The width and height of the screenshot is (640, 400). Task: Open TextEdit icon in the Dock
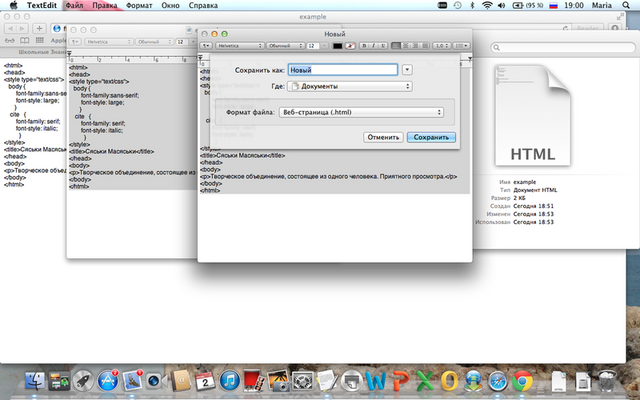click(x=327, y=382)
